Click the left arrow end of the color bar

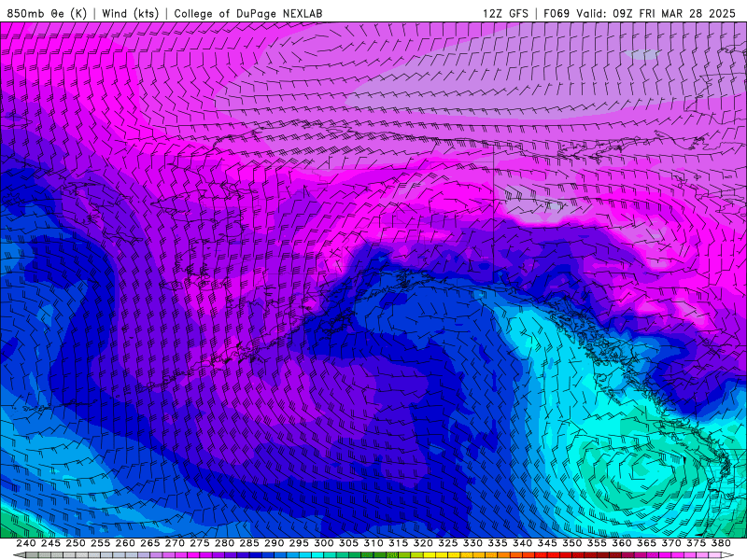coord(20,555)
